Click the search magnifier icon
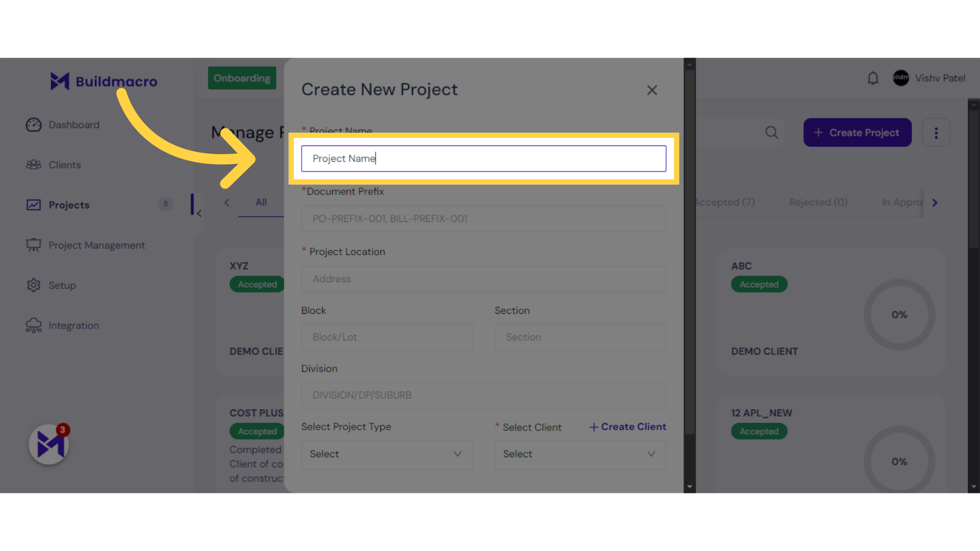 pos(772,133)
